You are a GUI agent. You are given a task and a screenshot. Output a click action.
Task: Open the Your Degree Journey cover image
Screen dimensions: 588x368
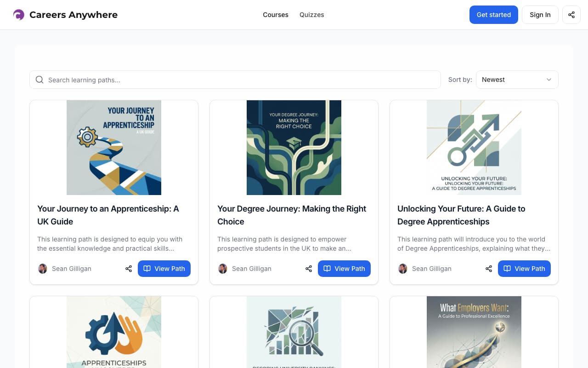click(x=294, y=148)
